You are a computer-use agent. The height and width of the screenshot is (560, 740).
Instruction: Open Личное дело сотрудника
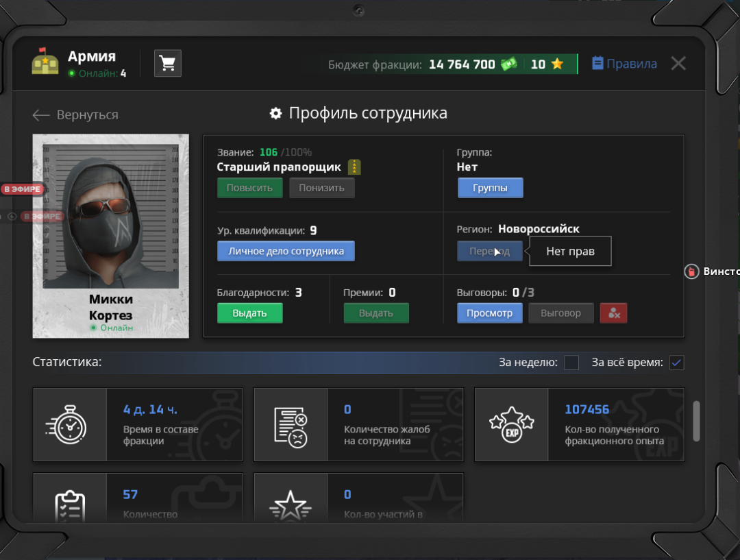[286, 251]
